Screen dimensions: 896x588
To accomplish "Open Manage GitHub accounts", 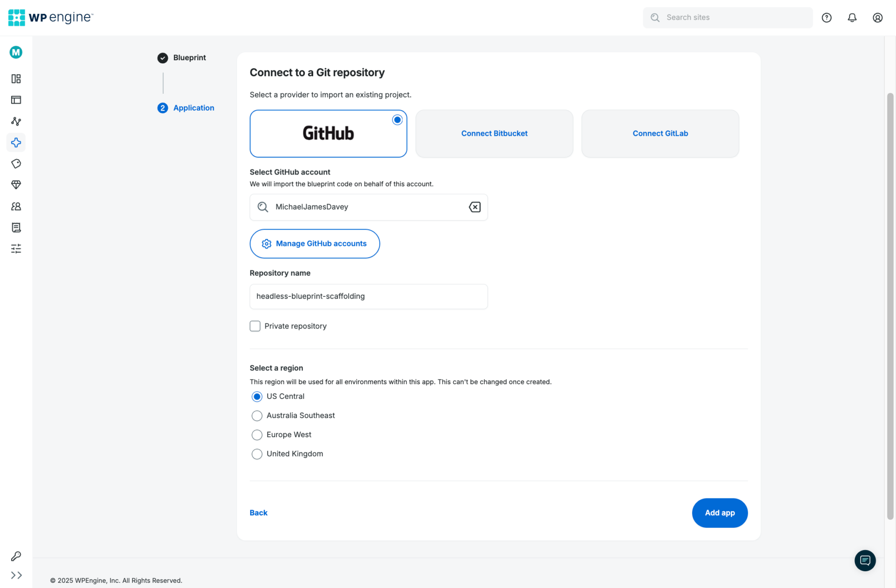I will [315, 243].
